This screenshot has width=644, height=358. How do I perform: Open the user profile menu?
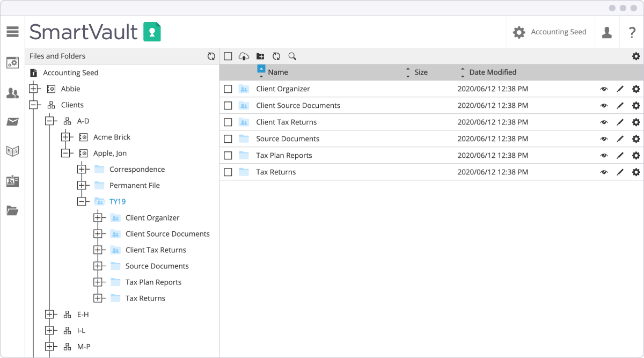point(607,32)
